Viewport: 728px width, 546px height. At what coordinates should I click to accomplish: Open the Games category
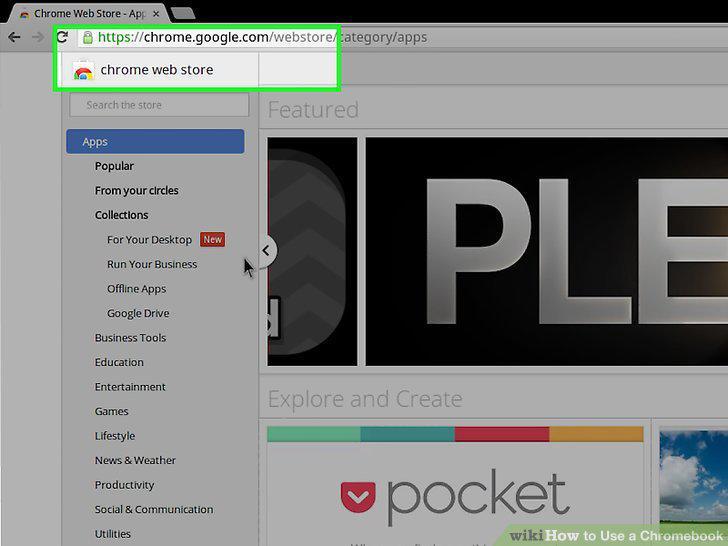click(111, 411)
